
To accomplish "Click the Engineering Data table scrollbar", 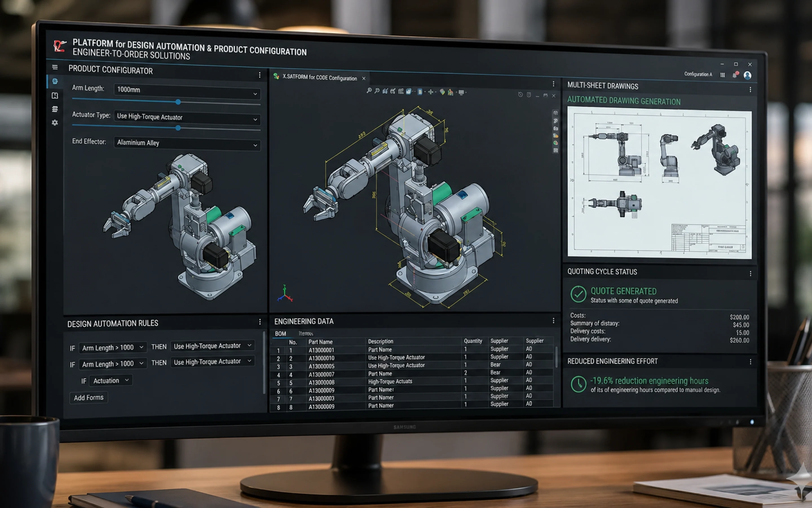I will 556,358.
